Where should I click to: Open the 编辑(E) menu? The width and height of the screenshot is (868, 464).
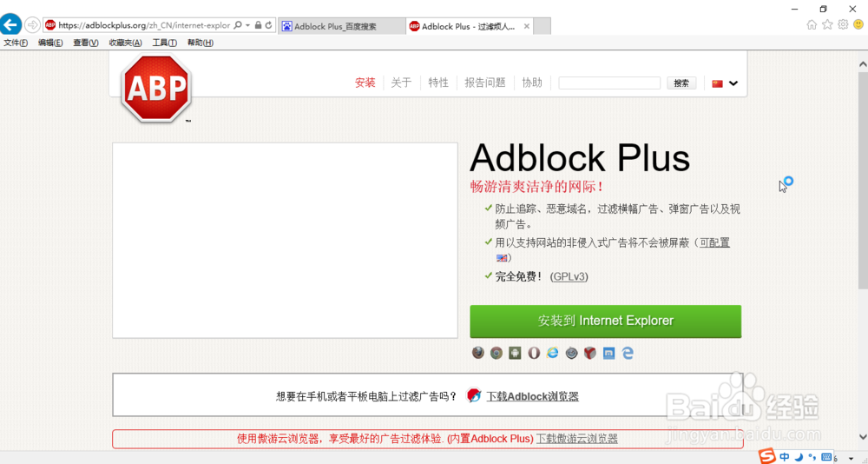click(50, 43)
